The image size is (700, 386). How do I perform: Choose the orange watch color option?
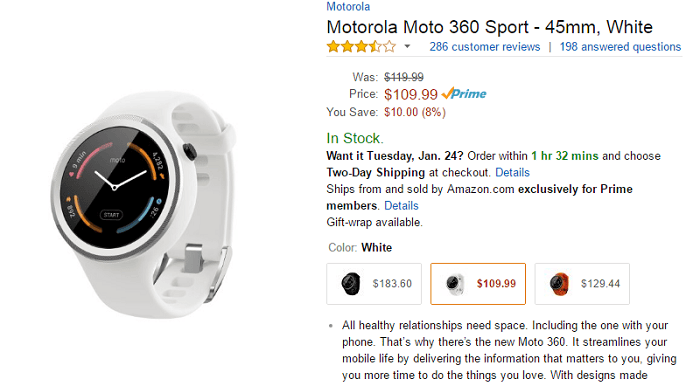click(x=582, y=284)
